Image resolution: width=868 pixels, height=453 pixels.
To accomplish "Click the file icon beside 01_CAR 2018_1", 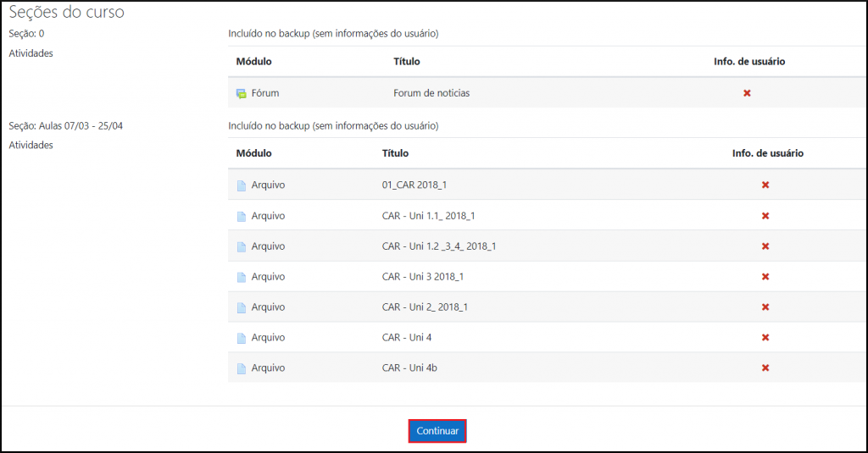I will (x=241, y=185).
